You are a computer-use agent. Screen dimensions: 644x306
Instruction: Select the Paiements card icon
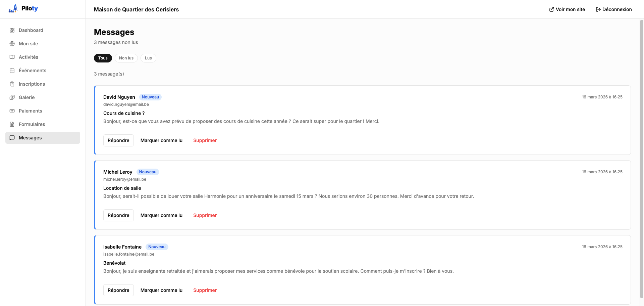click(x=12, y=111)
